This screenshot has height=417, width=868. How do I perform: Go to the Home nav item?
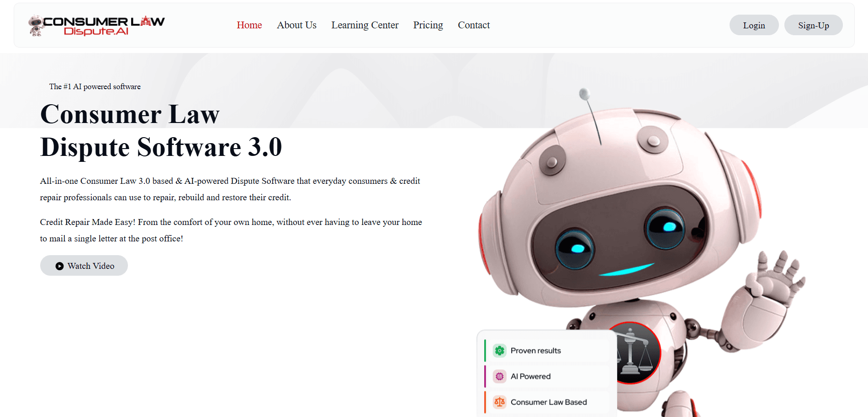(249, 25)
